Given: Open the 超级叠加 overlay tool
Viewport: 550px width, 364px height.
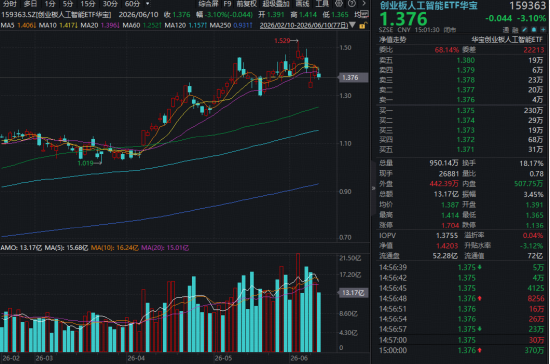Looking at the screenshot, I should (276, 4).
